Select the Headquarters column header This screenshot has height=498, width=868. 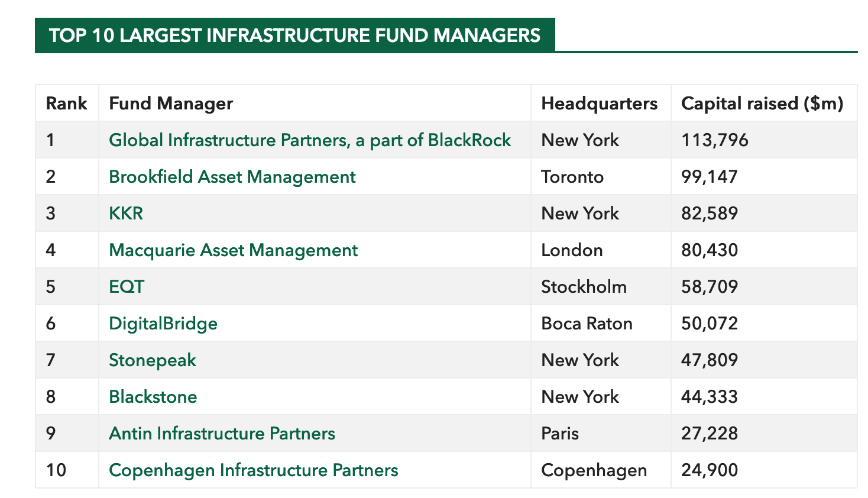pyautogui.click(x=600, y=104)
